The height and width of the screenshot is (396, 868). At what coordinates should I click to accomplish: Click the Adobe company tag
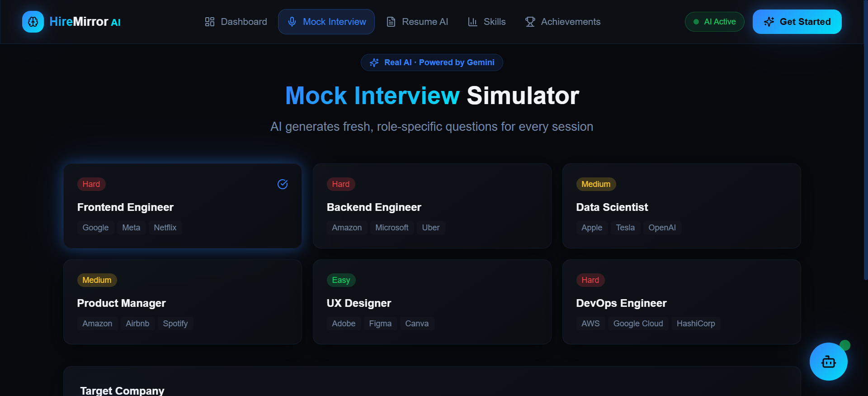tap(344, 324)
